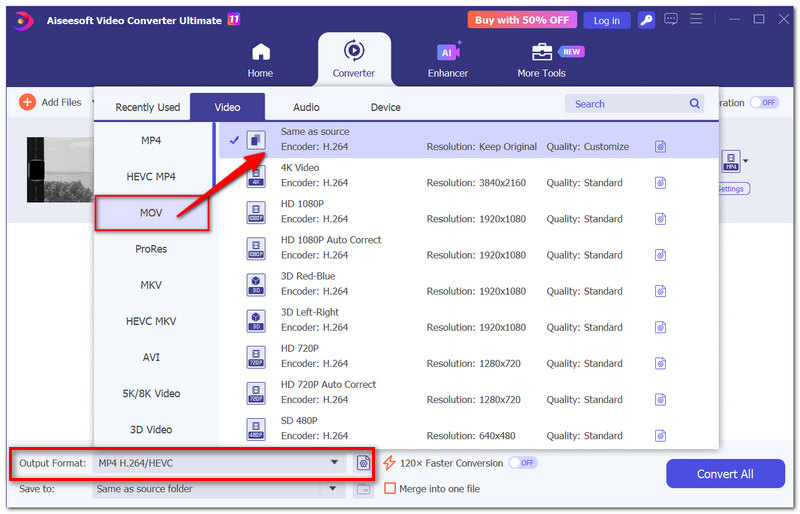
Task: Open settings for HD 720P Auto Correct
Action: coord(660,400)
